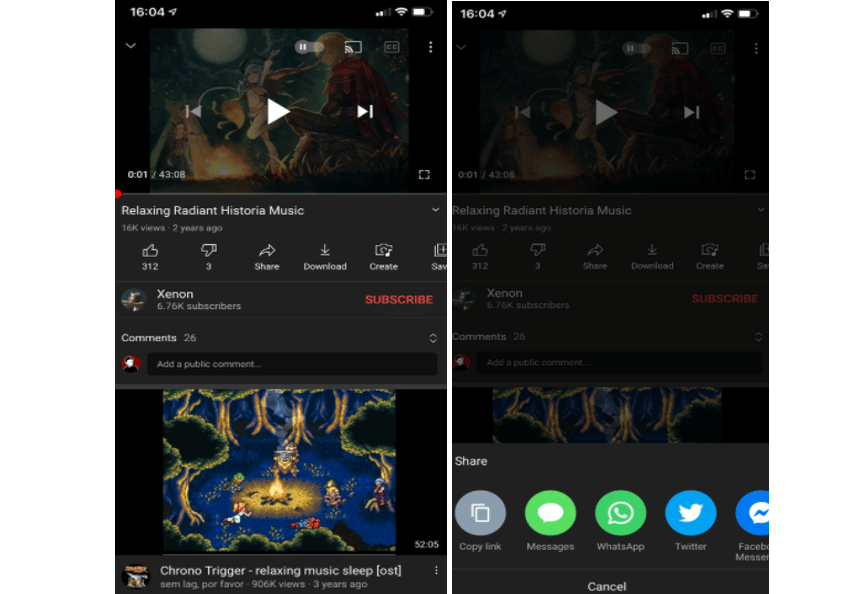Tap Download icon in left screen

point(325,257)
